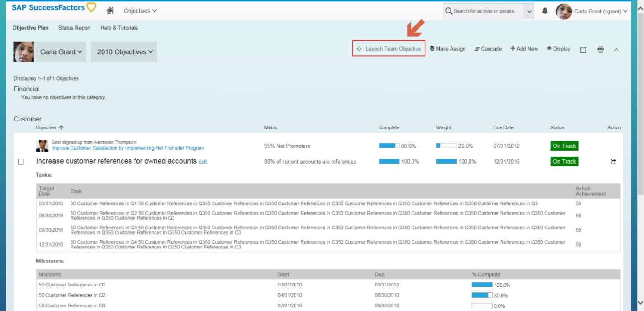Collapse the toolbar with the up chevron

click(x=616, y=50)
